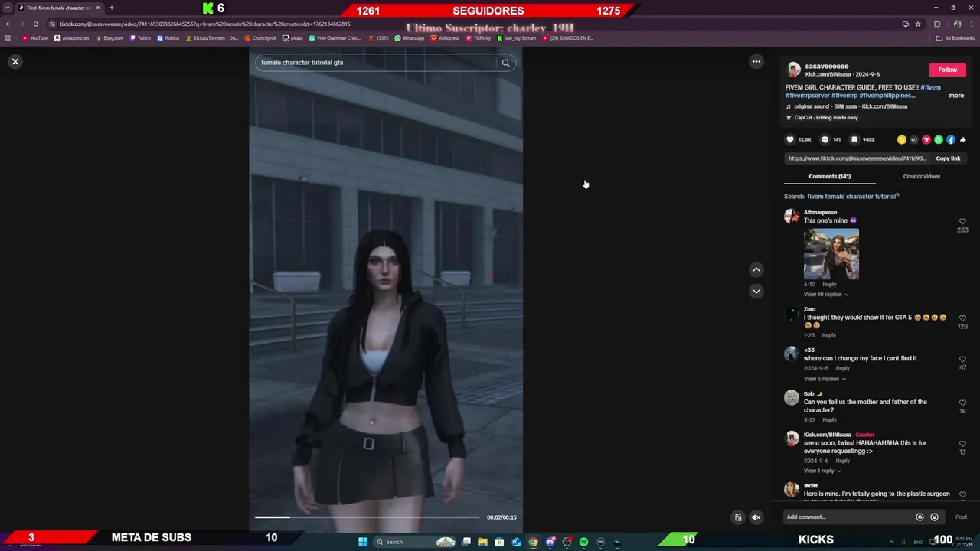Click the clip icon beside the mute button

pyautogui.click(x=738, y=517)
